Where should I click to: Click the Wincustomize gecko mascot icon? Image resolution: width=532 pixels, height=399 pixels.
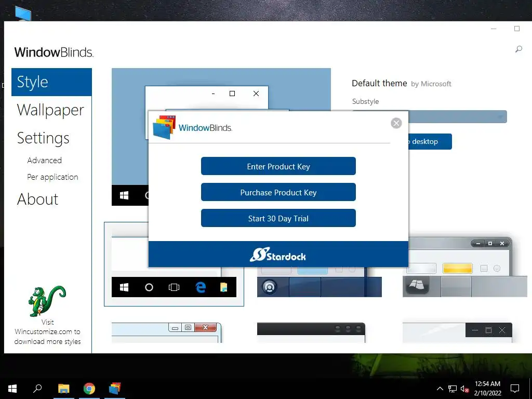click(x=47, y=301)
